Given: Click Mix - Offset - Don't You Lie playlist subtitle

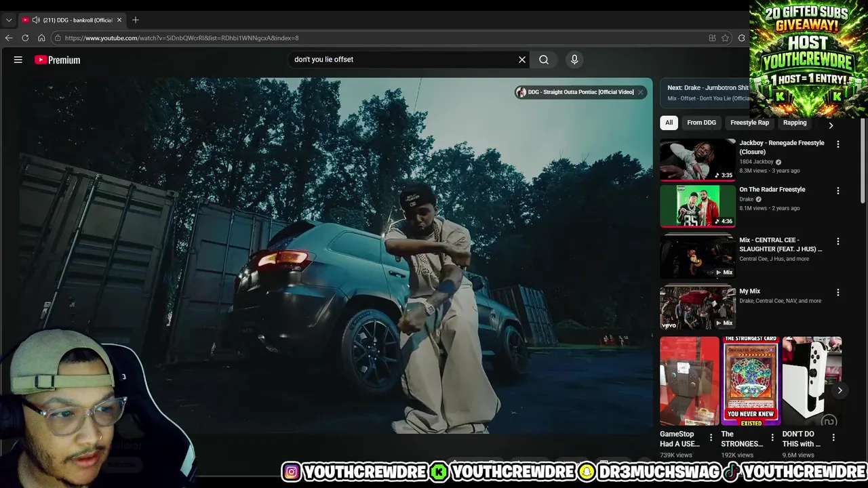Looking at the screenshot, I should click(x=708, y=98).
